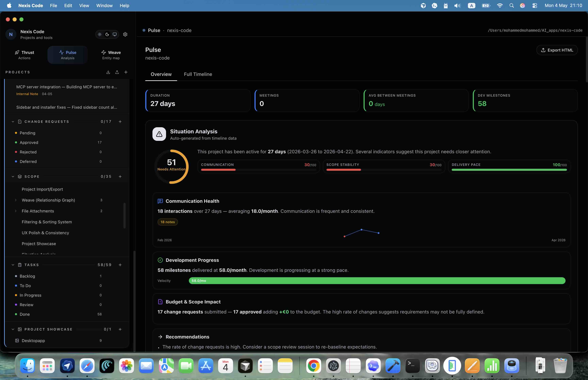Add a new change request
Screen dimensions: 588x380
tap(120, 122)
